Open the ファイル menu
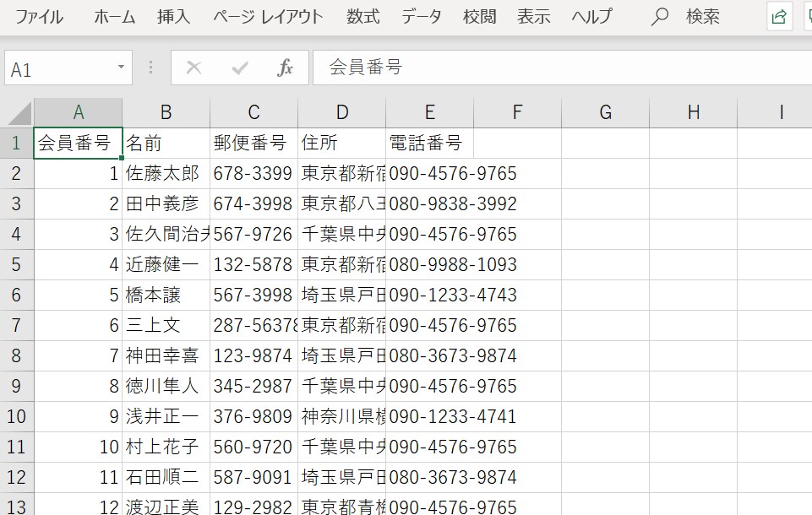 [39, 17]
